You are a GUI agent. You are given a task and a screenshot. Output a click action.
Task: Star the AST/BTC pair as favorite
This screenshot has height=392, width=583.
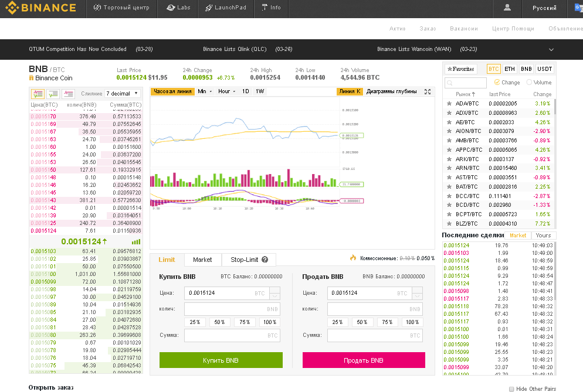(449, 177)
